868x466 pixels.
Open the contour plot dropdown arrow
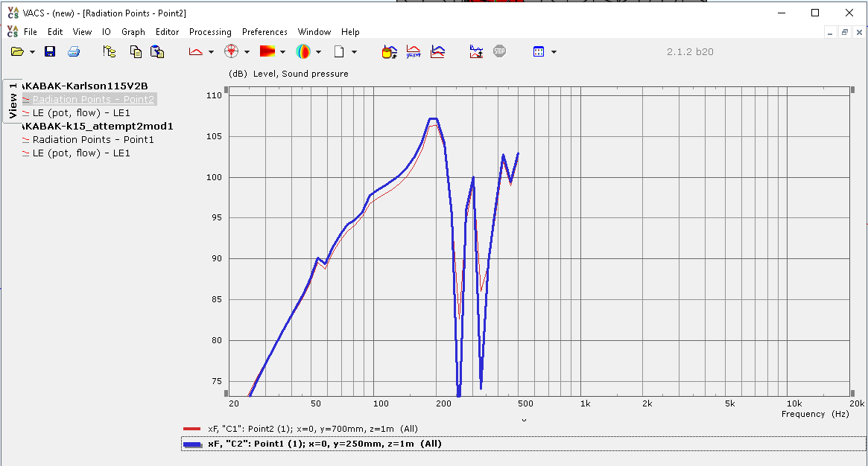(282, 52)
